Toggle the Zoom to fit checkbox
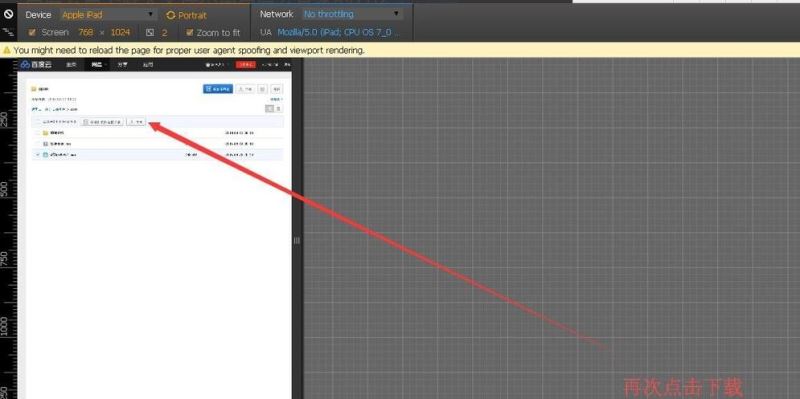 click(189, 32)
